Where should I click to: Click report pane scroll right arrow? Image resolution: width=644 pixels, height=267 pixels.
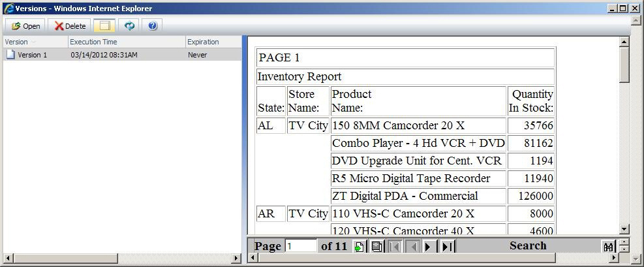pos(614,258)
